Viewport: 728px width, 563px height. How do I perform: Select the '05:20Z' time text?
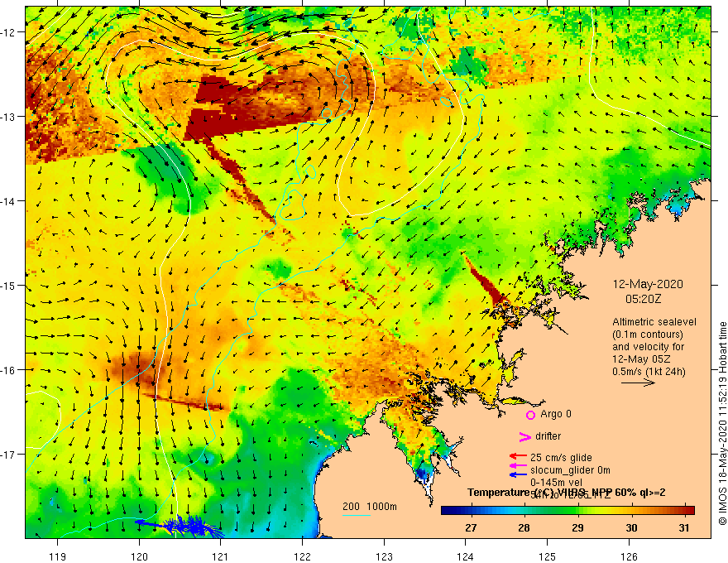click(643, 299)
